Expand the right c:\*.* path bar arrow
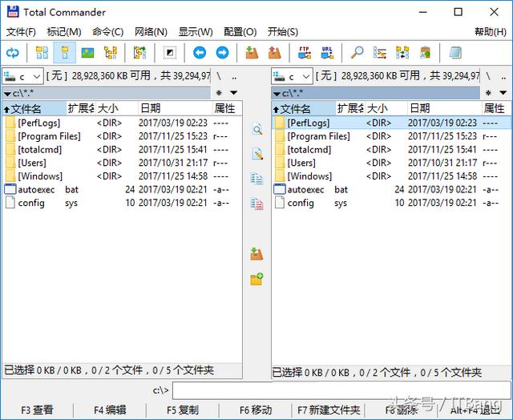 tap(277, 94)
